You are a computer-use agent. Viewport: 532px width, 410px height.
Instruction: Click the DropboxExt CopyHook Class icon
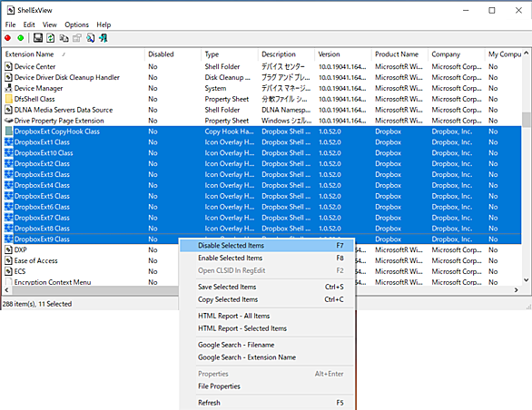8,132
